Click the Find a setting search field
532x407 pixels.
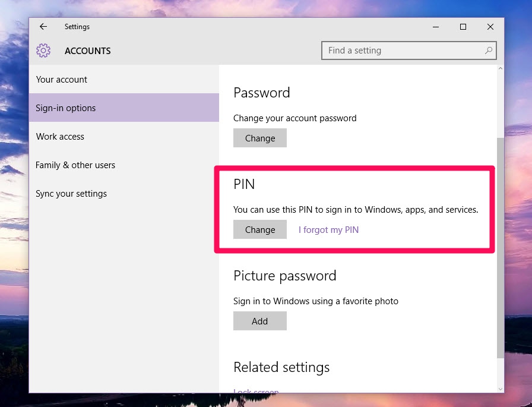pyautogui.click(x=404, y=51)
